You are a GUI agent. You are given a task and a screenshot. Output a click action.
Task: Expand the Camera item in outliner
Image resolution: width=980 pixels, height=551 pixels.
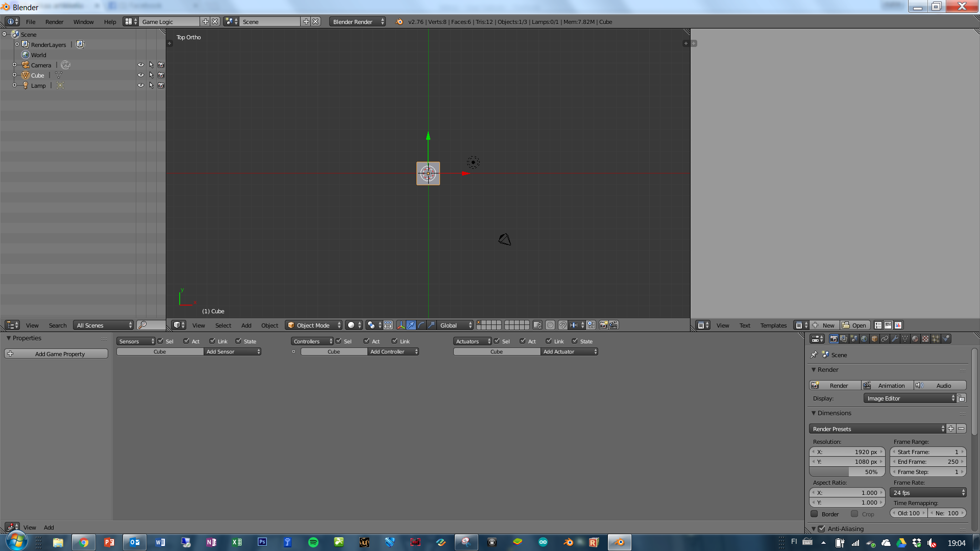point(14,65)
